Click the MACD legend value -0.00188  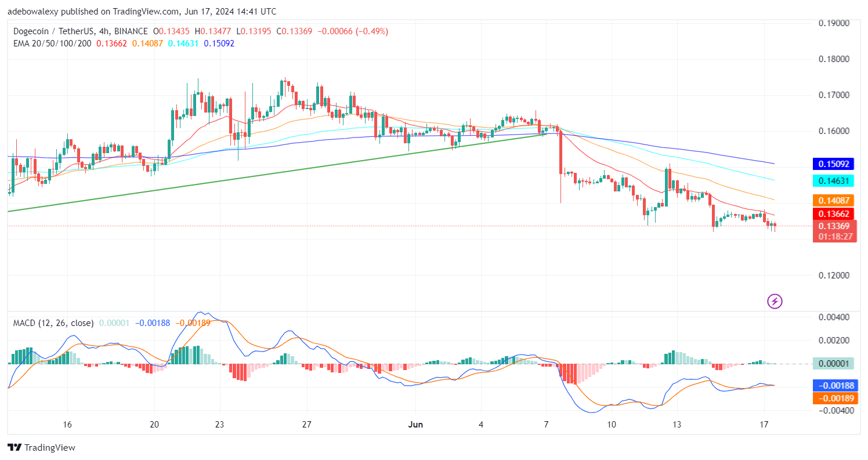pyautogui.click(x=153, y=323)
